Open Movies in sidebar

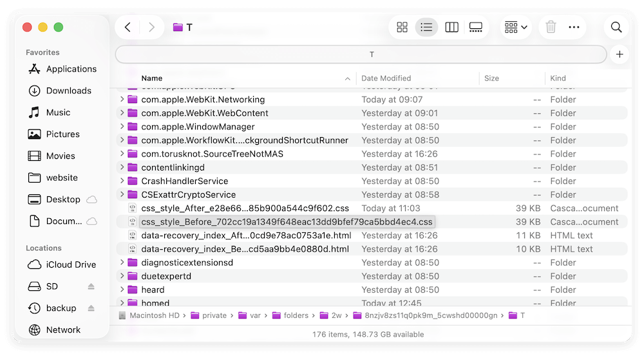[x=52, y=156]
